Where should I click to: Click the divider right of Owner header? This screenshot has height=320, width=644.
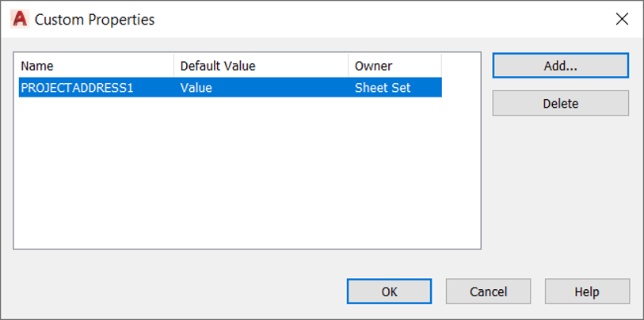tap(441, 66)
